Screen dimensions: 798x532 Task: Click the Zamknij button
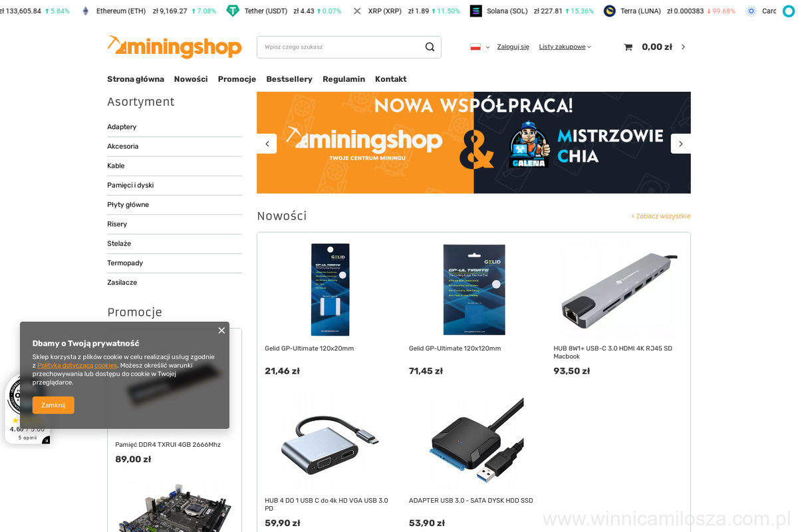[x=53, y=405]
